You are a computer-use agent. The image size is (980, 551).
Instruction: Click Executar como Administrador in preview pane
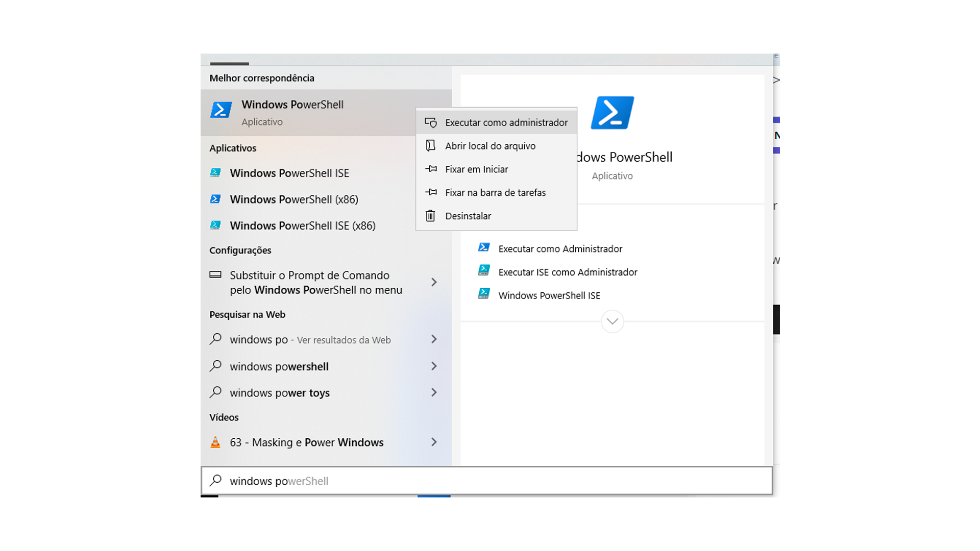click(x=560, y=249)
